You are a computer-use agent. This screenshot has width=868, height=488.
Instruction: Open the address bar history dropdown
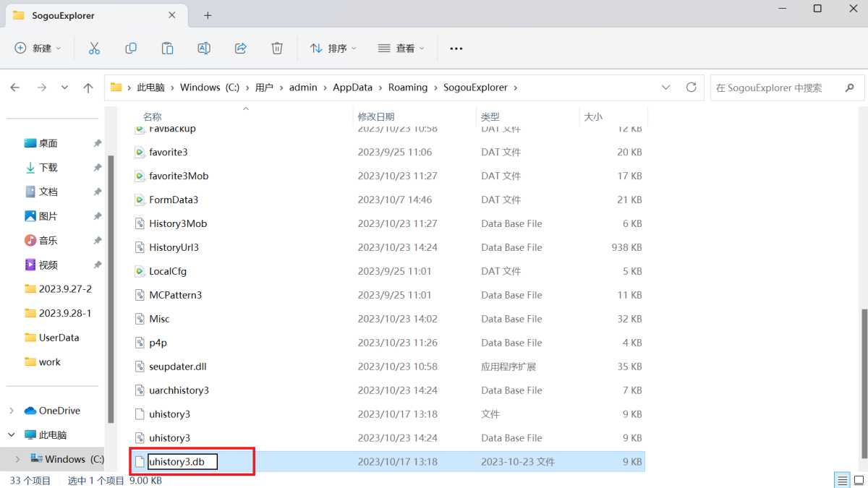point(666,87)
